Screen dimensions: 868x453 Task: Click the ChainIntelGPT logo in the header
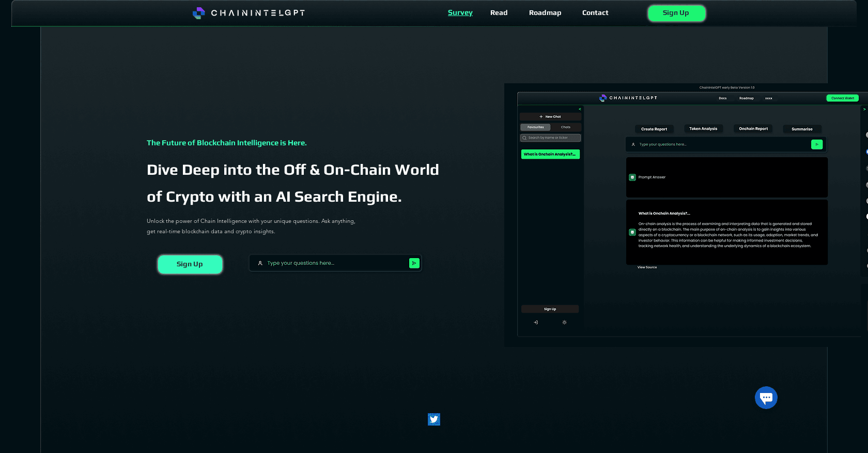[x=249, y=13]
